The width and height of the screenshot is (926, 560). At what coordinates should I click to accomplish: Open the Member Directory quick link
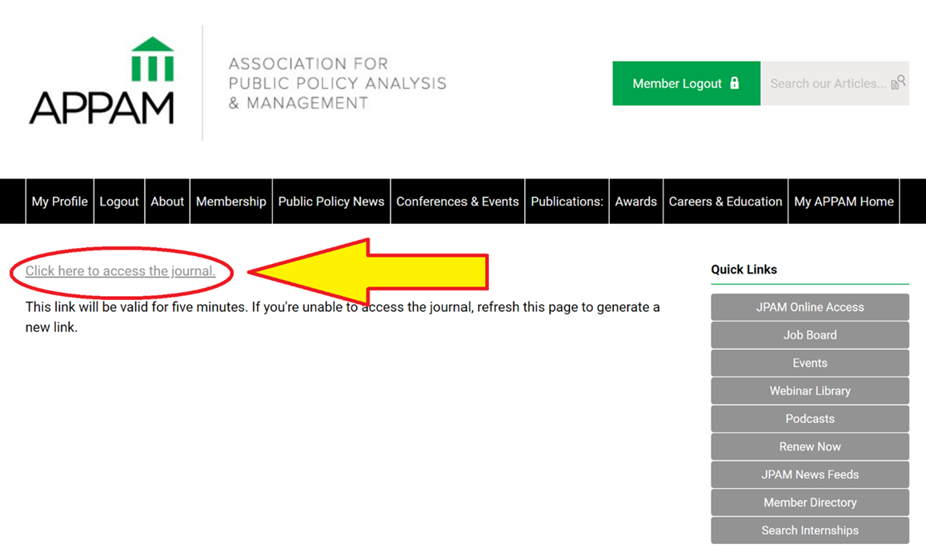point(810,502)
